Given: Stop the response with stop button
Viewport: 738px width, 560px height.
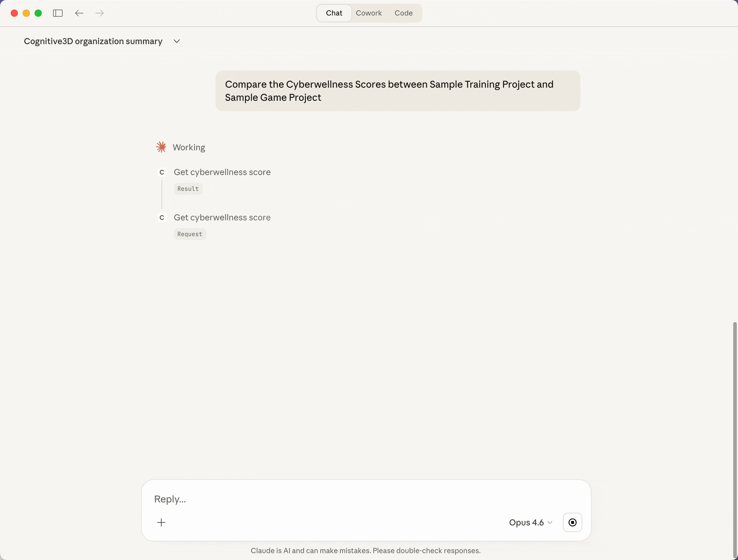Looking at the screenshot, I should [x=572, y=522].
